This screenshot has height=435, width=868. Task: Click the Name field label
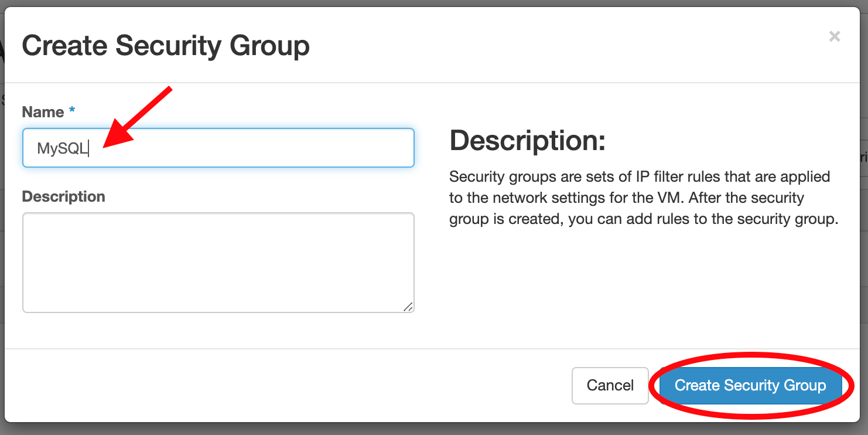pos(43,112)
